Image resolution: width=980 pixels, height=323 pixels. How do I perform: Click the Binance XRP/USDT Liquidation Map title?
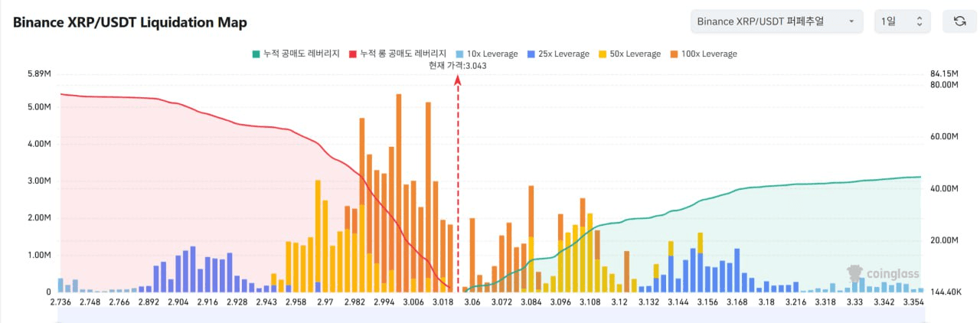(130, 22)
